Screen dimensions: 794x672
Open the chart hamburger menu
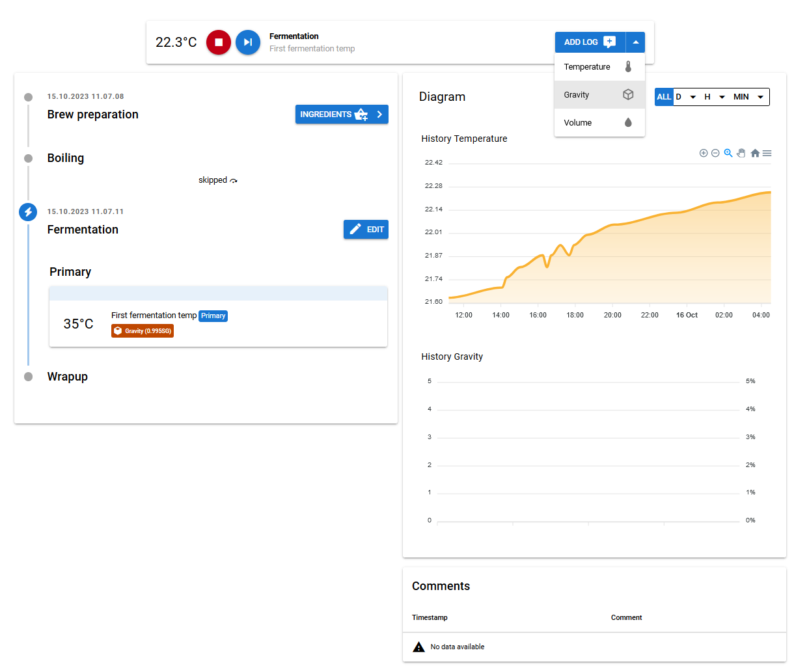coord(767,154)
